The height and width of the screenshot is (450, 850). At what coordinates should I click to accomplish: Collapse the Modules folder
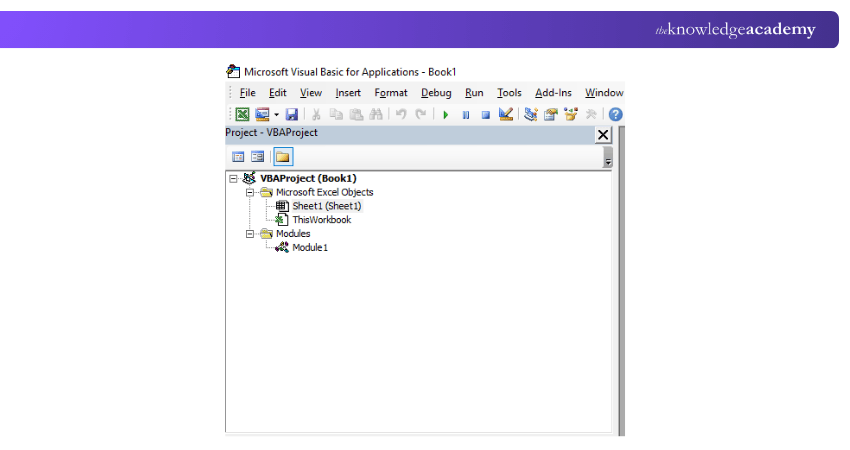click(x=250, y=234)
